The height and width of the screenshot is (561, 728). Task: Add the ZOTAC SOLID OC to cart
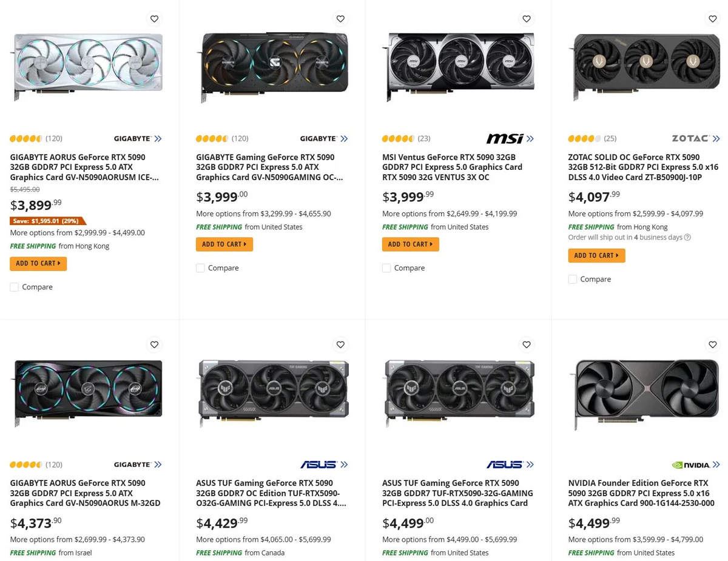[x=596, y=255]
